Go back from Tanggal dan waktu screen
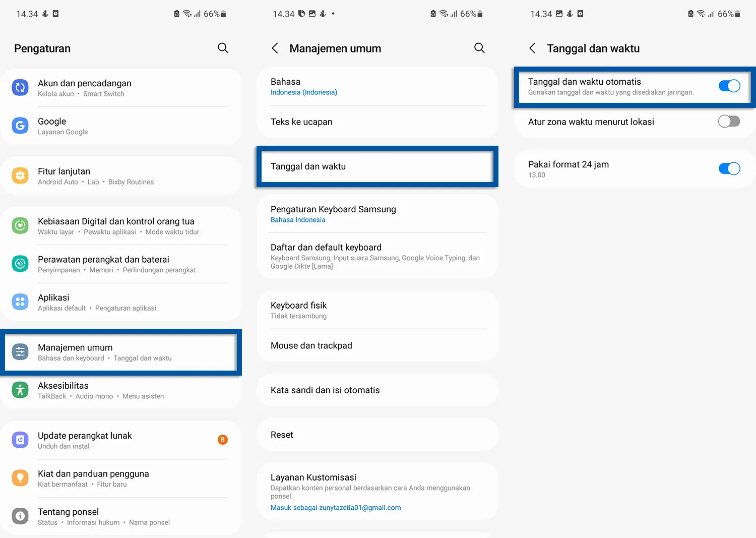 (532, 48)
